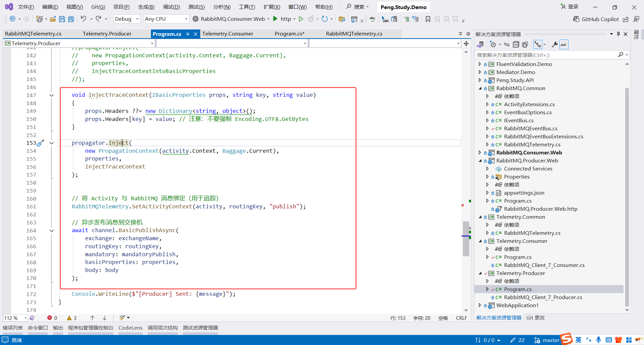The height and width of the screenshot is (345, 644).
Task: Close the Program.cs editor tab
Action: [196, 34]
